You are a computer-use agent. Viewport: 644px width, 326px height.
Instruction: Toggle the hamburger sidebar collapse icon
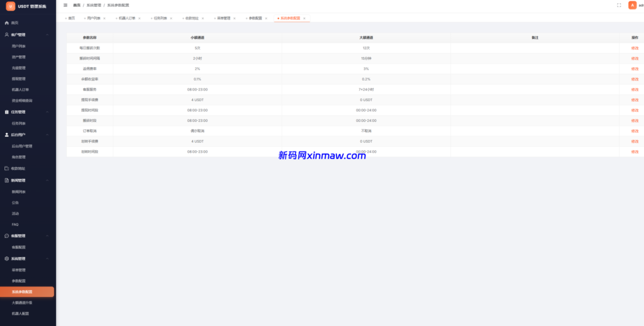pyautogui.click(x=65, y=5)
